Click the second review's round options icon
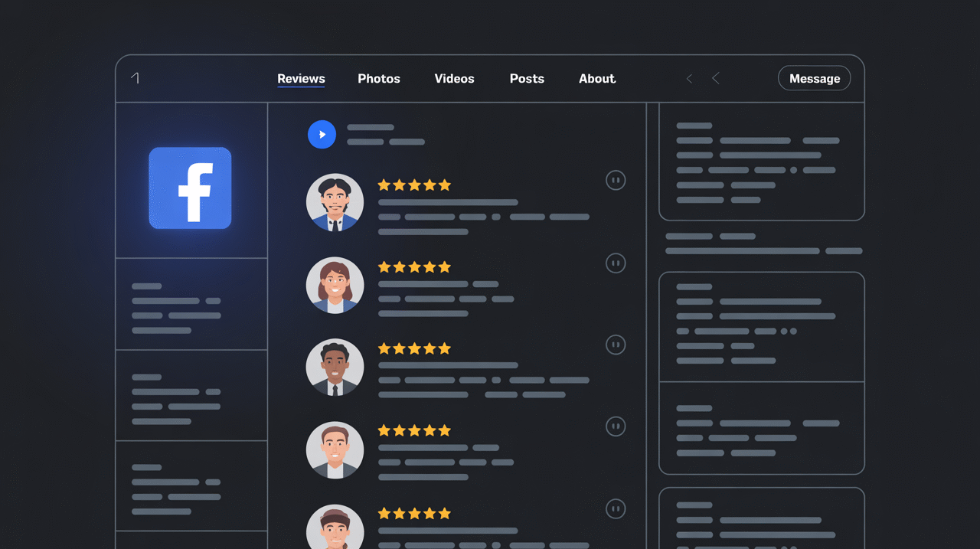 point(616,263)
